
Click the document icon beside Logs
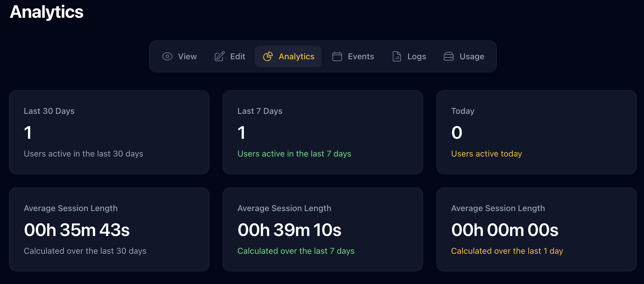pyautogui.click(x=397, y=56)
